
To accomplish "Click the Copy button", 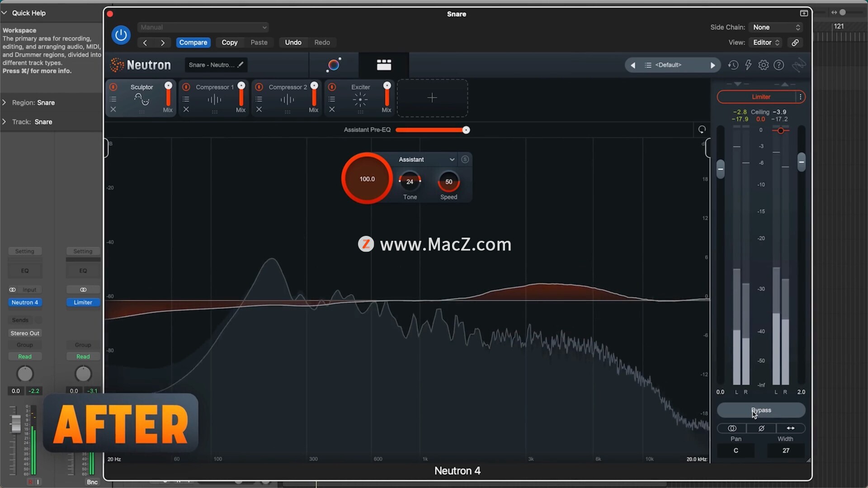I will click(x=229, y=42).
